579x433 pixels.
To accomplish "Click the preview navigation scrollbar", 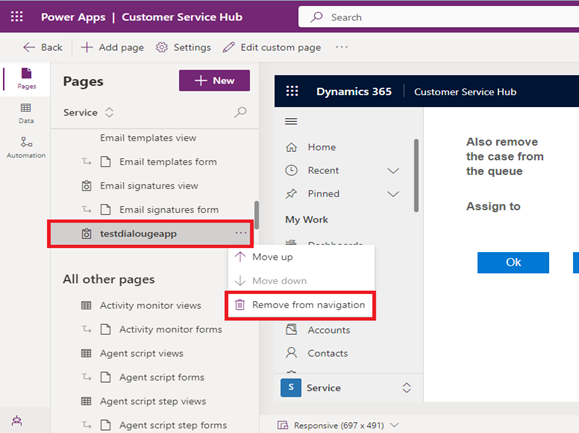I will 416,175.
